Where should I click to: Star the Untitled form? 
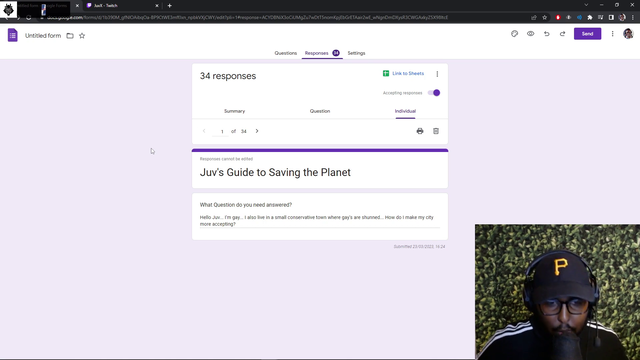point(82,36)
